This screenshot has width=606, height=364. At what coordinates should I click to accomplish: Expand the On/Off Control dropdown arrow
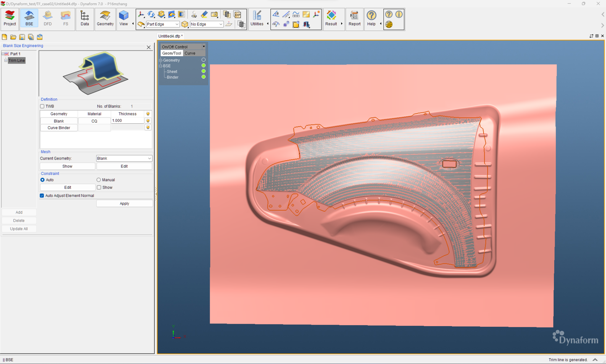pos(204,46)
